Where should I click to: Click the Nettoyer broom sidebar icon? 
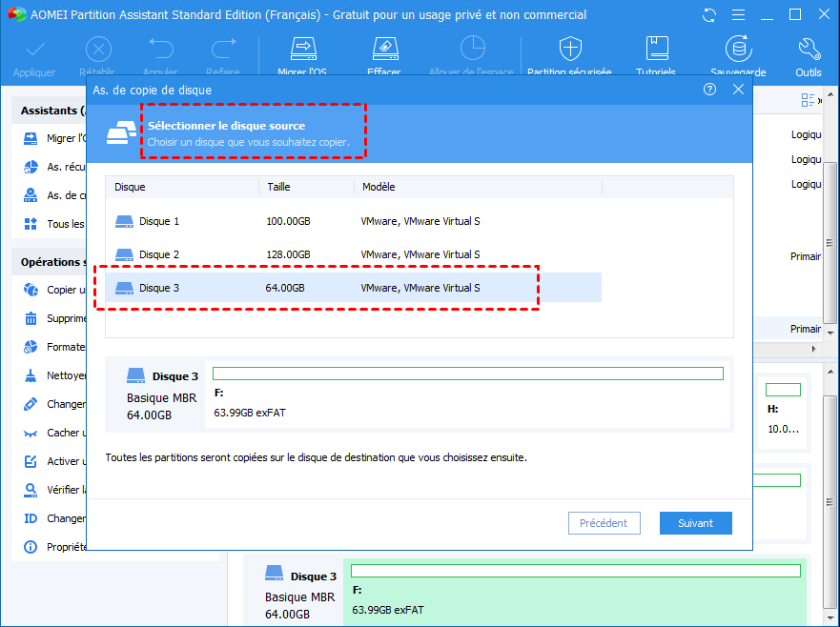(31, 375)
